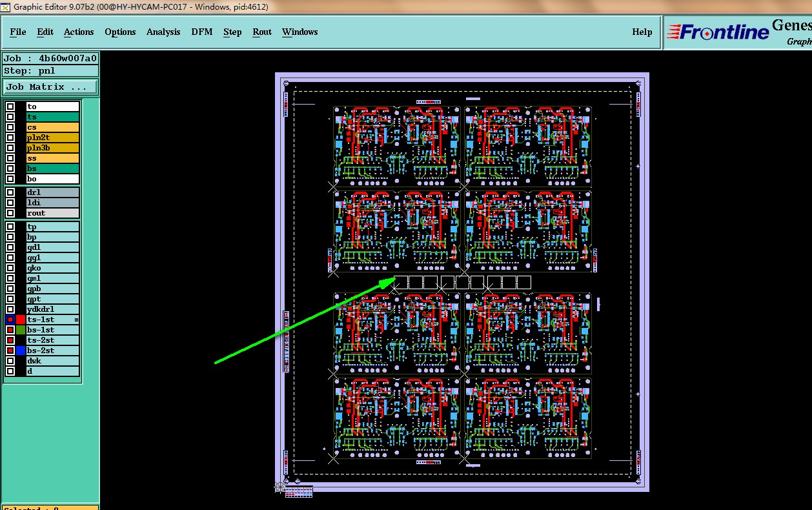Screen dimensions: 812x510
Task: Click the small indicator icon on ts-1st row
Action: tap(76, 320)
